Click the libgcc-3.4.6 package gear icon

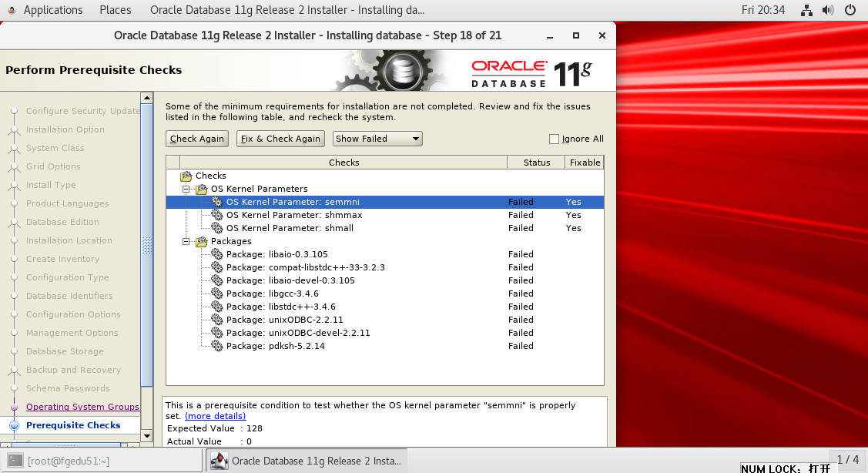217,294
